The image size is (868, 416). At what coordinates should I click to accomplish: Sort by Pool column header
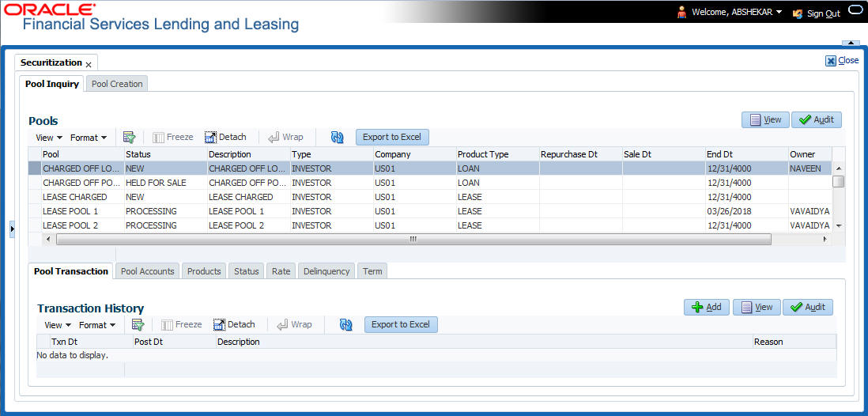(x=82, y=154)
